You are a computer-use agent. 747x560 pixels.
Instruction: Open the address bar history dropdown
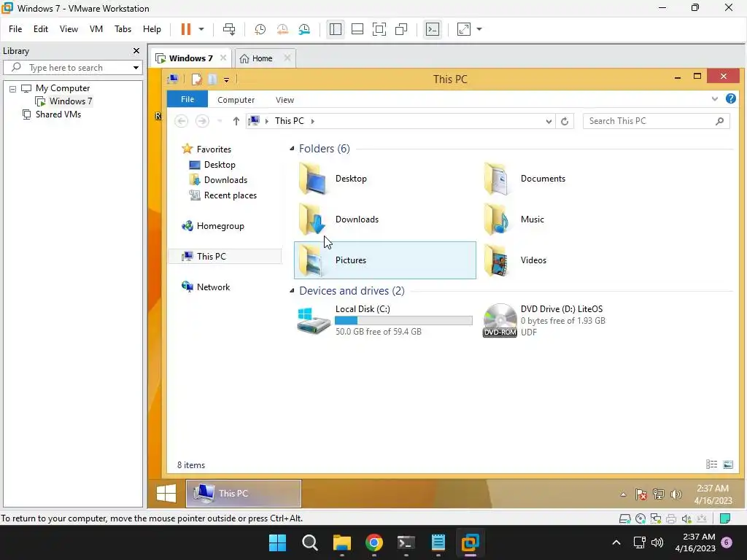pos(549,121)
